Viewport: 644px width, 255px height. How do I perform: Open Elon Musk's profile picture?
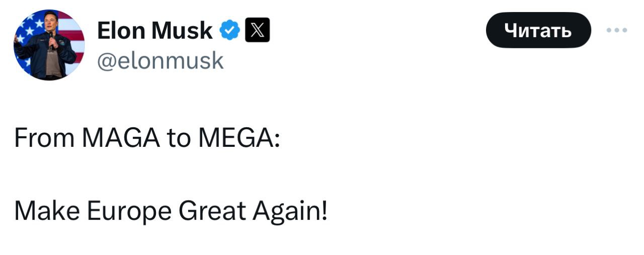coord(49,45)
